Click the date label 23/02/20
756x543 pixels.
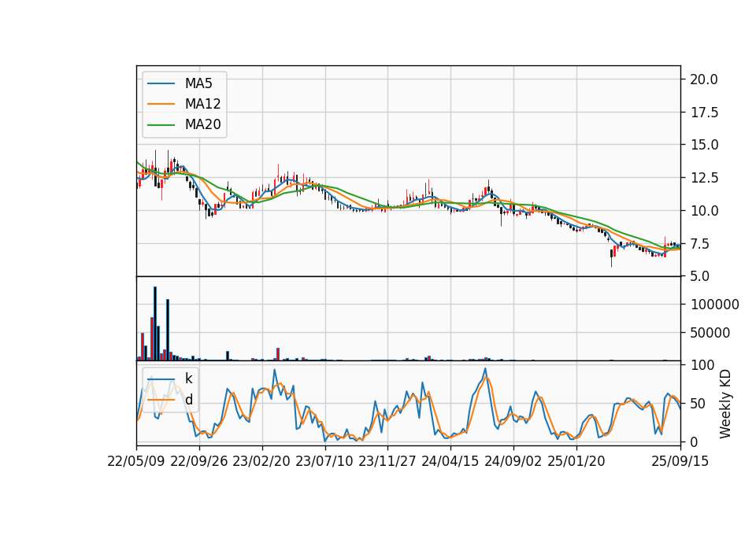point(261,461)
